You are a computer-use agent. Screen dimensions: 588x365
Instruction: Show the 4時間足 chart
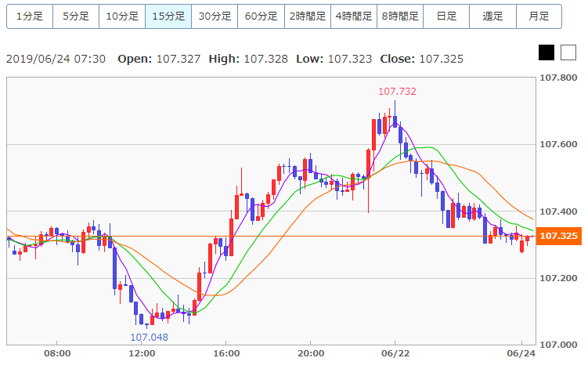click(354, 16)
